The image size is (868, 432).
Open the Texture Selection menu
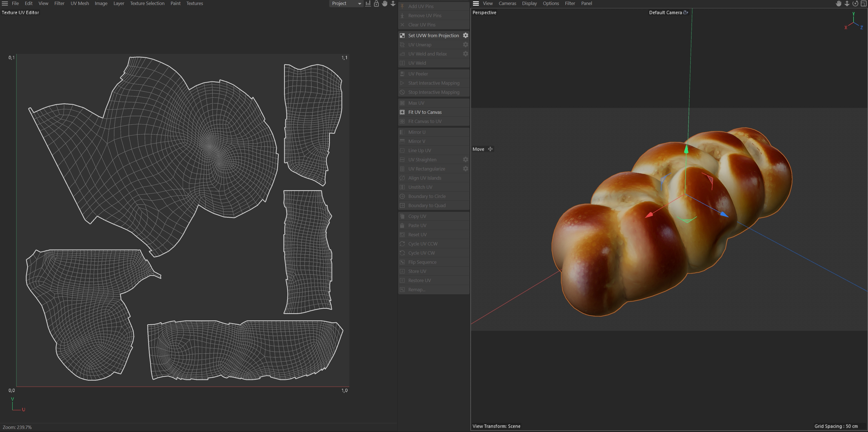point(147,3)
